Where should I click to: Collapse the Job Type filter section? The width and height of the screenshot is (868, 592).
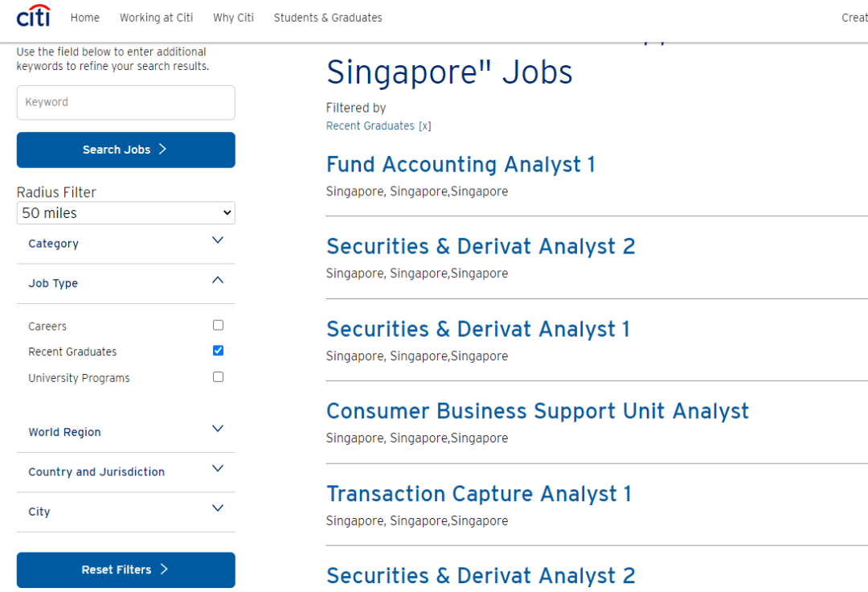217,281
